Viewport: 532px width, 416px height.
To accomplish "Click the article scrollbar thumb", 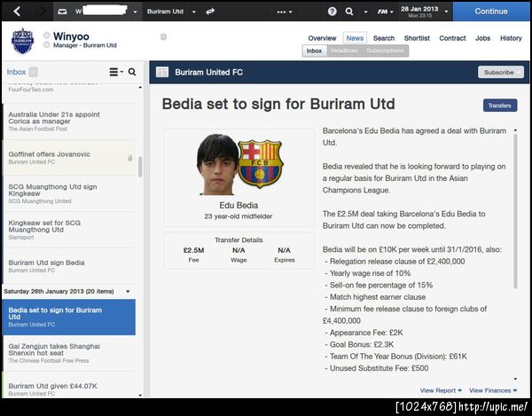I will click(515, 211).
